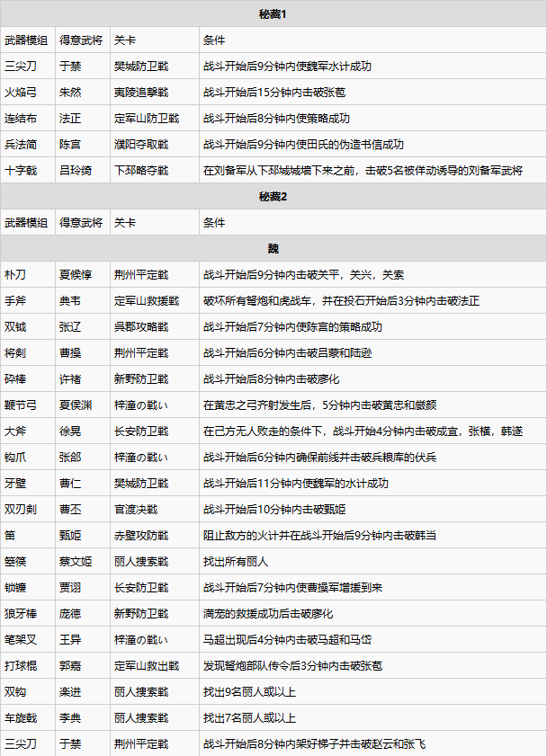Select the '双钺' weapon cell
The width and height of the screenshot is (547, 756).
[x=28, y=326]
